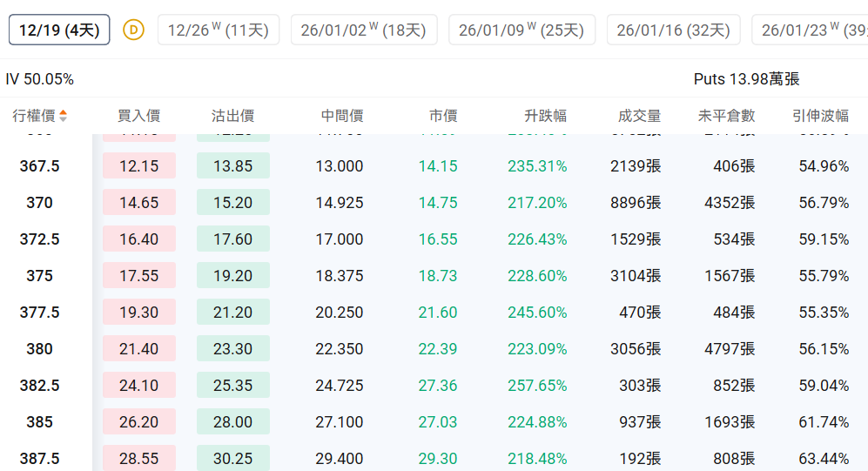Click the 買入價 column header
This screenshot has width=868, height=471.
pos(139,116)
